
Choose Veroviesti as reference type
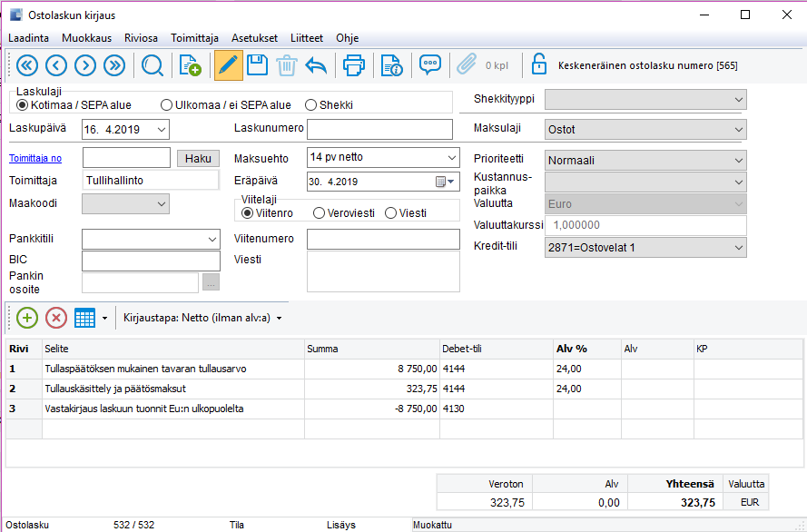coord(319,213)
